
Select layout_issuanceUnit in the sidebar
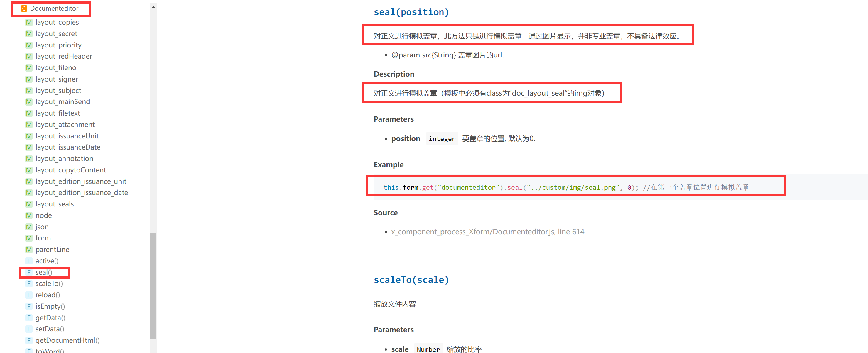coord(67,136)
